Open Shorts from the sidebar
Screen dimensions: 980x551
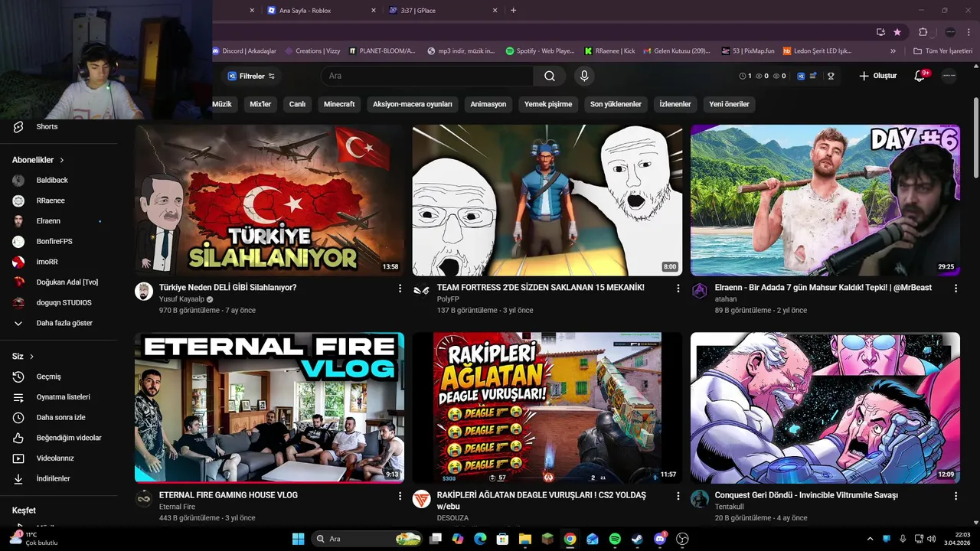click(x=47, y=126)
